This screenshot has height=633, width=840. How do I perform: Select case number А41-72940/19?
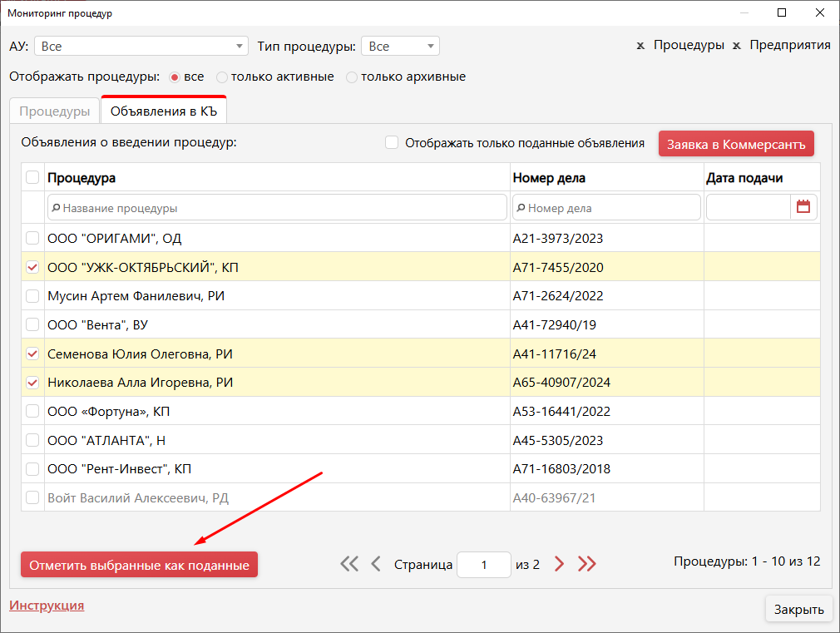(x=555, y=324)
